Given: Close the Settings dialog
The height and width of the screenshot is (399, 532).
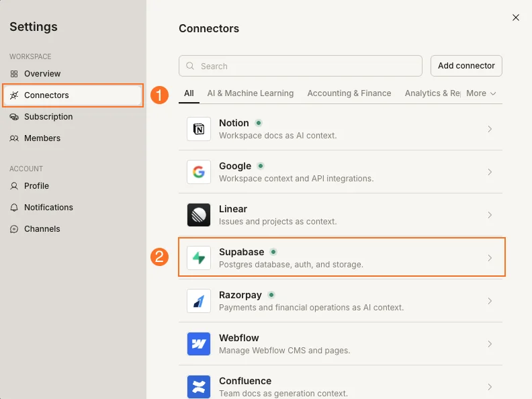Looking at the screenshot, I should (516, 17).
